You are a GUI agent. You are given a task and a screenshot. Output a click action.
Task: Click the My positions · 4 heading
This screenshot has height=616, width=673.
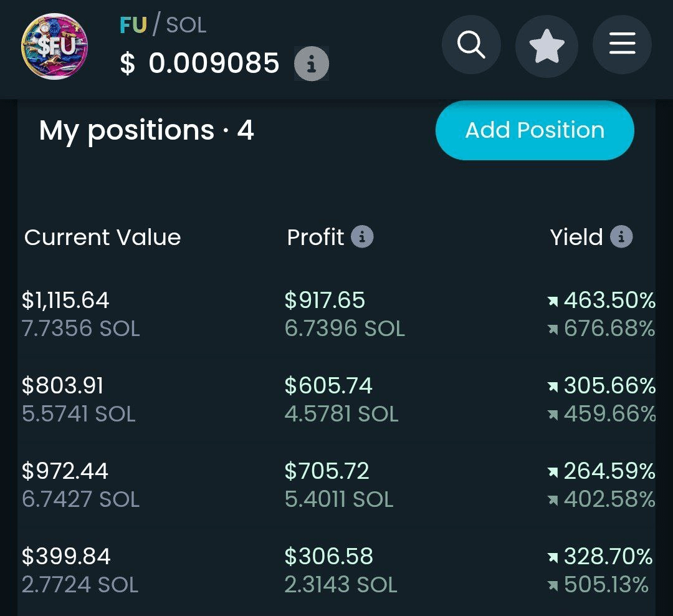click(x=146, y=131)
